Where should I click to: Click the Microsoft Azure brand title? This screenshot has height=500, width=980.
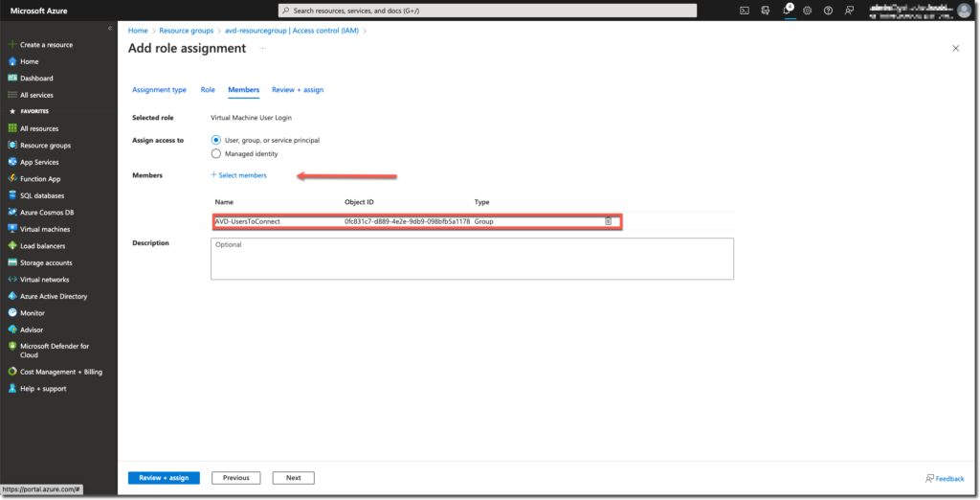[38, 11]
